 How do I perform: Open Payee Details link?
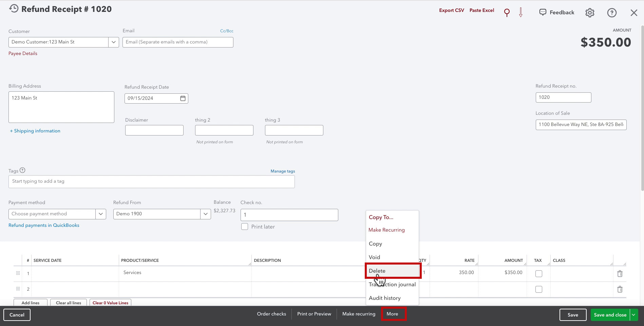(x=23, y=53)
